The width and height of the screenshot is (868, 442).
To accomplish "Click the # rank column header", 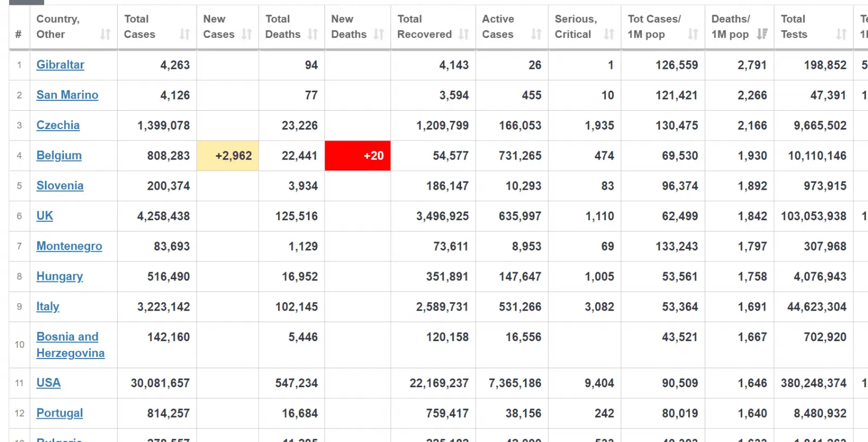I will click(x=18, y=35).
